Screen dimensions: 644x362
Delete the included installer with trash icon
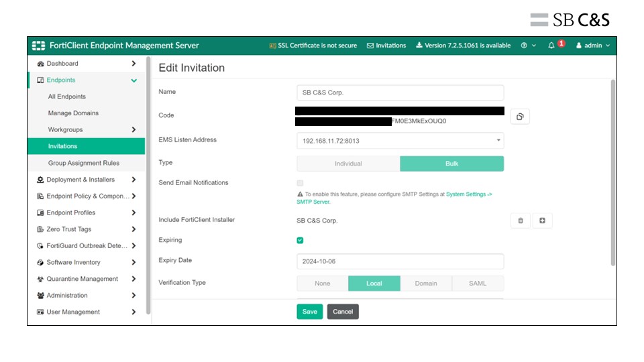tap(521, 221)
